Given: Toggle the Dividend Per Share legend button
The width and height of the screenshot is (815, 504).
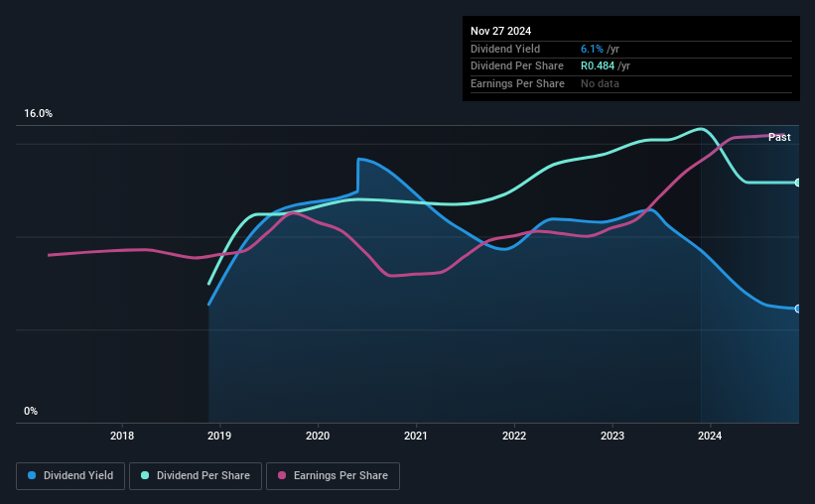Looking at the screenshot, I should click(196, 476).
